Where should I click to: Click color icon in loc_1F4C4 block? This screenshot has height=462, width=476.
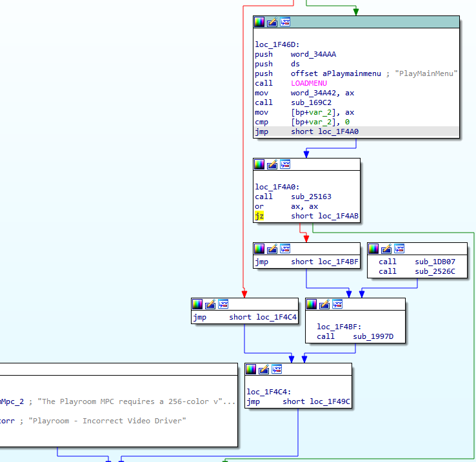[251, 369]
